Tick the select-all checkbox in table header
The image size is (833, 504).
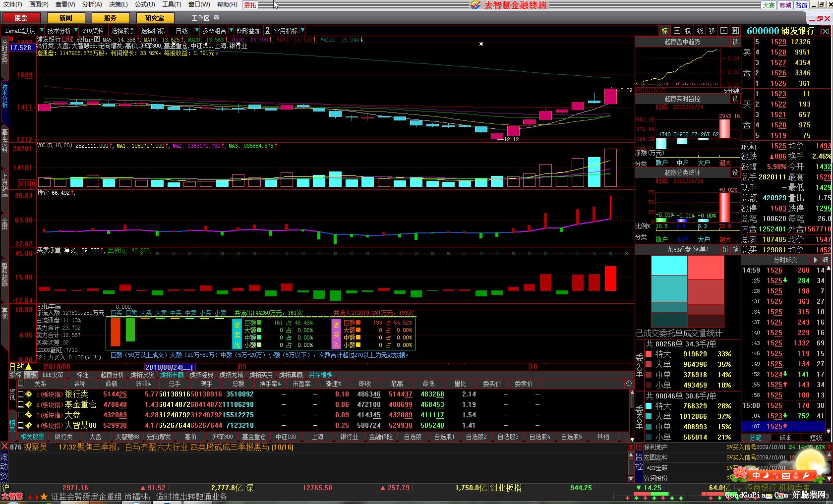pyautogui.click(x=21, y=384)
